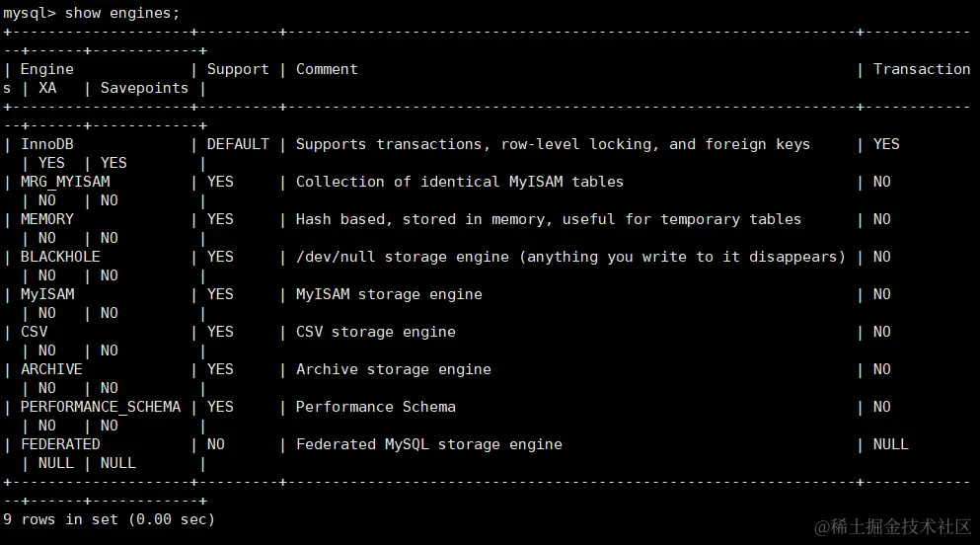Click the MEMORY engine name

pyautogui.click(x=46, y=219)
